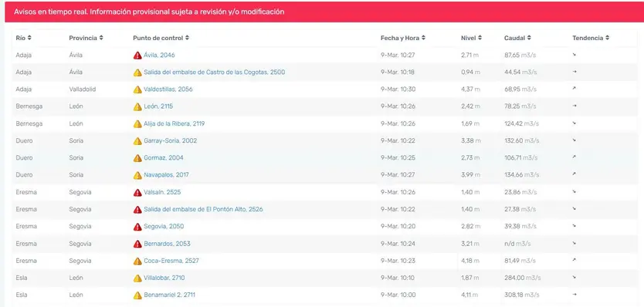Select the Valladolid province cell
This screenshot has height=307, width=644.
(83, 89)
